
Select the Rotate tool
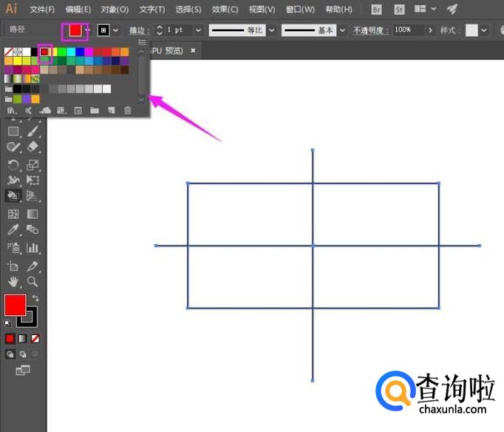click(13, 165)
